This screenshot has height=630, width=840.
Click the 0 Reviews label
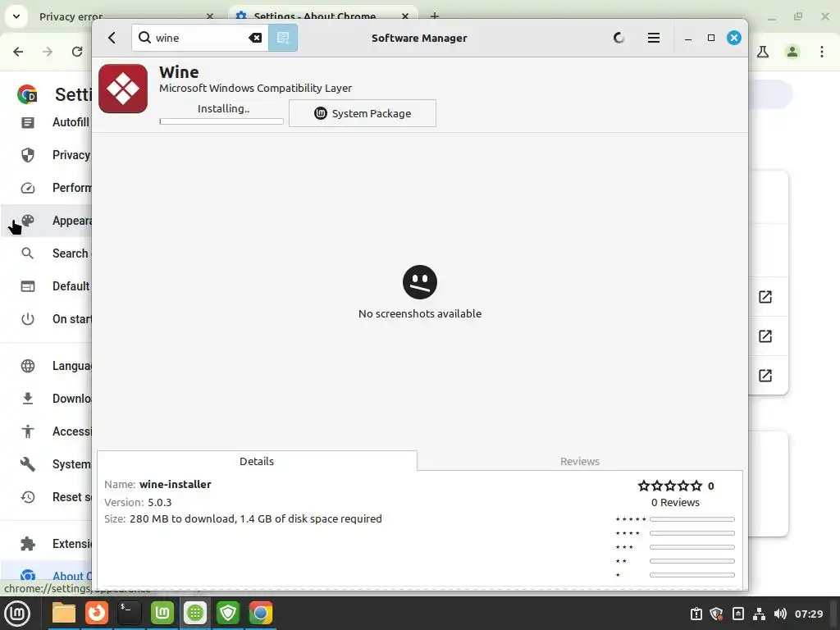[x=675, y=503]
